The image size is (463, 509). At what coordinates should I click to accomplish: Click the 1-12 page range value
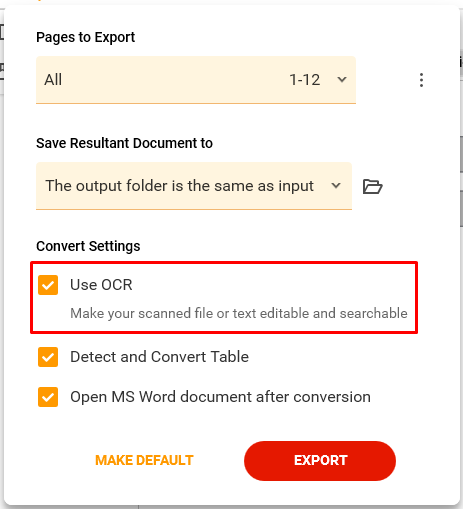pos(305,80)
